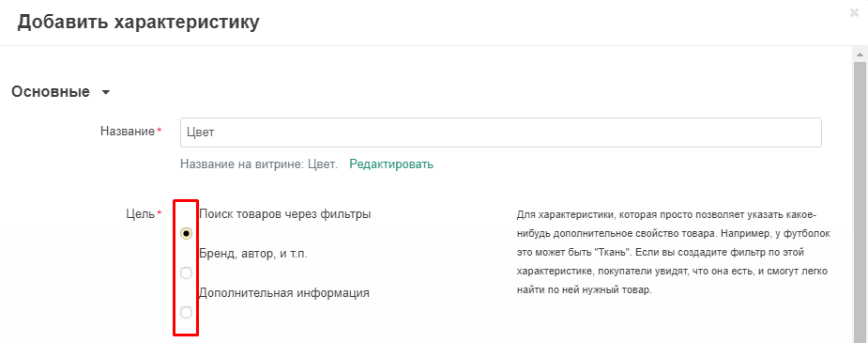Select the Дополнительная информация radio button

187,313
